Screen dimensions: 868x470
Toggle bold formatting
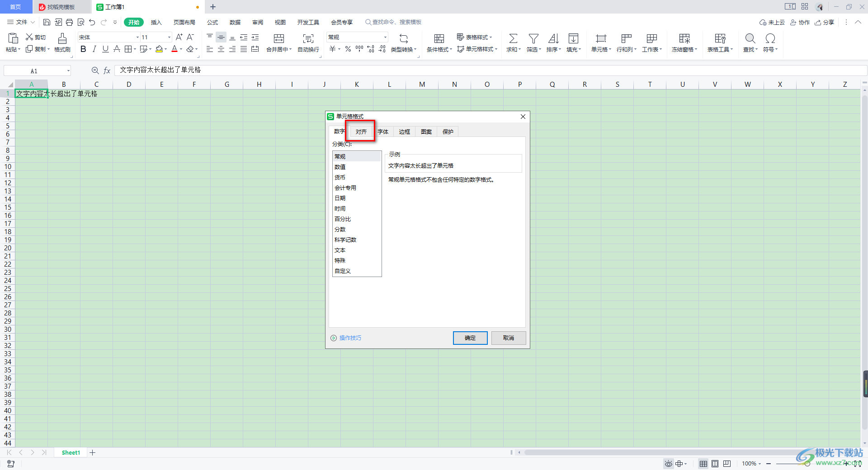[83, 49]
